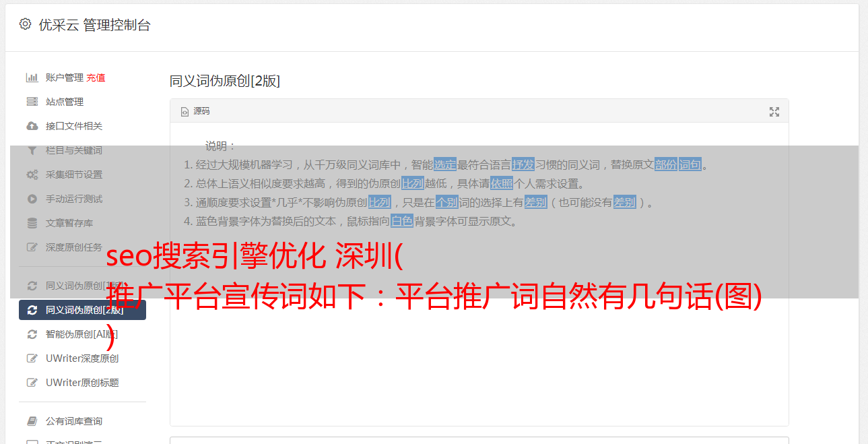Open UWriter原创标题 from the sidebar
The height and width of the screenshot is (444, 868).
[82, 383]
